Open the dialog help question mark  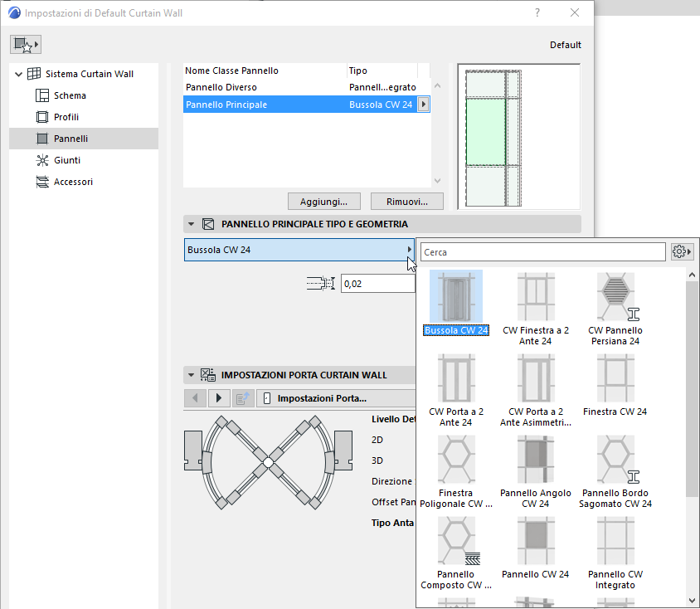coord(537,12)
